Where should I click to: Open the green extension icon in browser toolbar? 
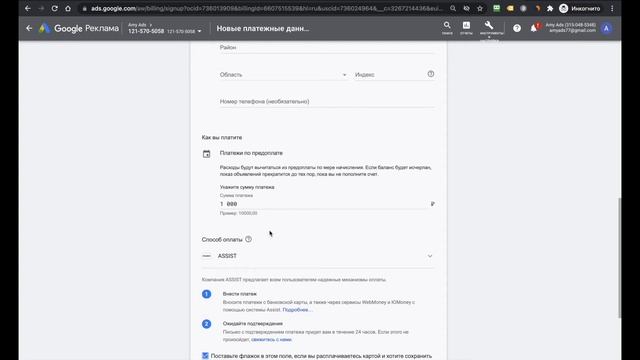click(x=496, y=8)
